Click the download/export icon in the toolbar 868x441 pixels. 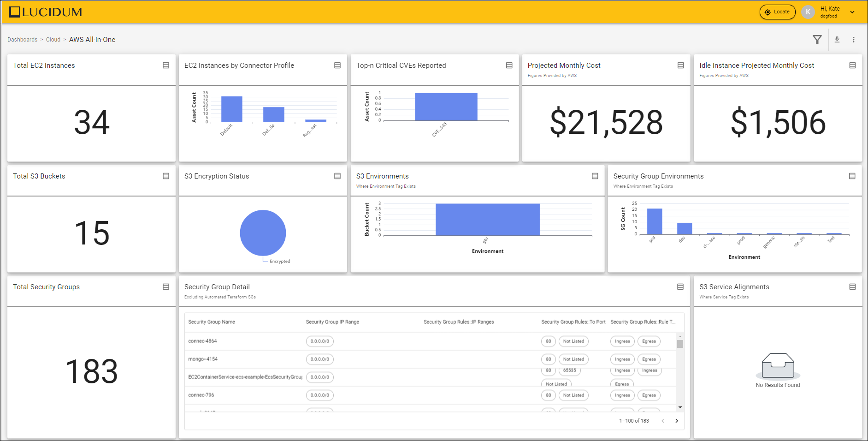pos(837,40)
